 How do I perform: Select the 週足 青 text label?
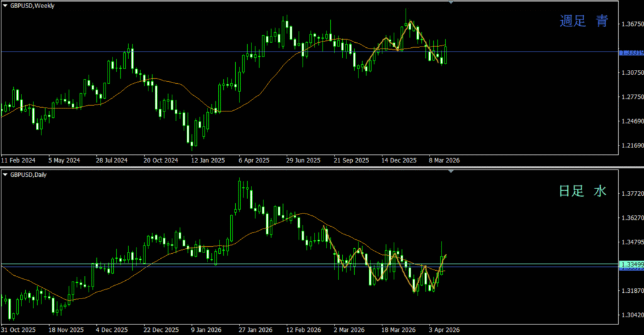tap(584, 21)
